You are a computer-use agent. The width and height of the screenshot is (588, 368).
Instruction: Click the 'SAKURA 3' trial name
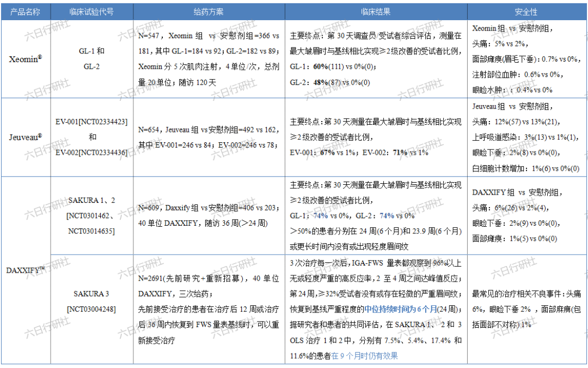(x=91, y=294)
